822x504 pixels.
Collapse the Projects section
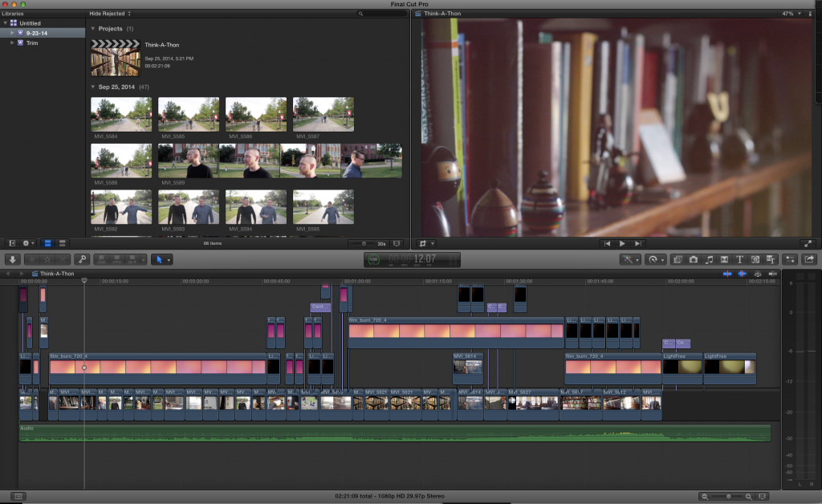93,29
